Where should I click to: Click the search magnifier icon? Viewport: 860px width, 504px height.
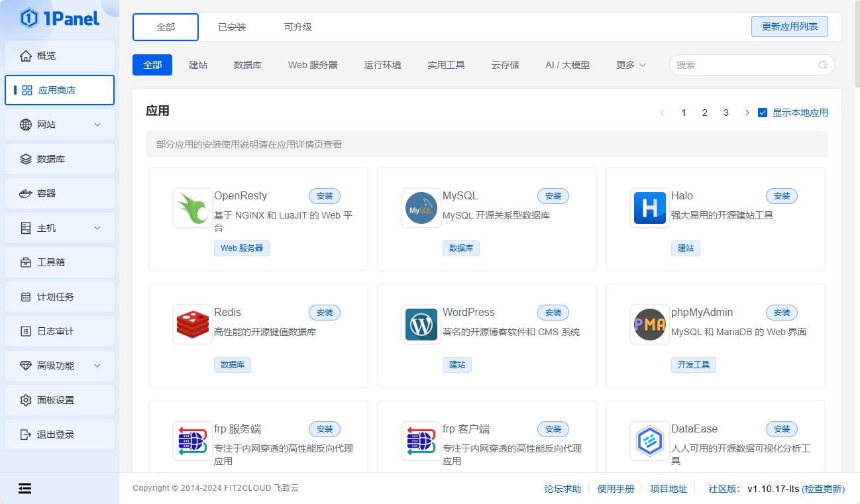point(823,65)
